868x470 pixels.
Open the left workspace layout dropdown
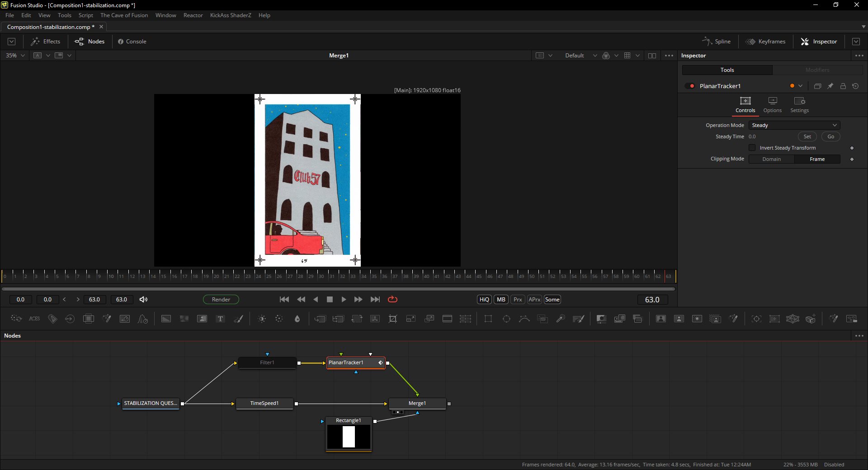[x=12, y=42]
